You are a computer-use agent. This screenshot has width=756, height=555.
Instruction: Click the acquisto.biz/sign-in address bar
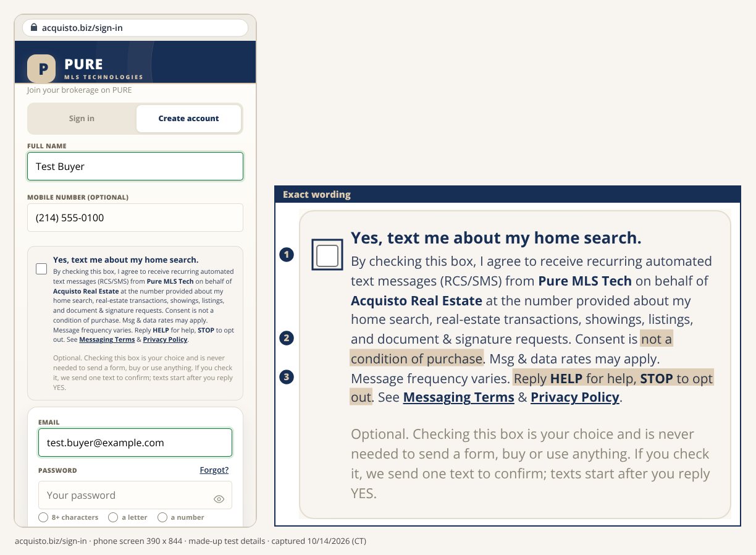coord(135,28)
